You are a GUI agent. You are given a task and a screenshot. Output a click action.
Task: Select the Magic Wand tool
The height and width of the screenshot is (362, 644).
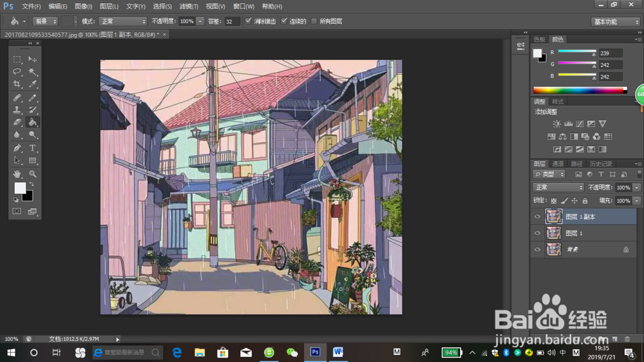[x=32, y=71]
